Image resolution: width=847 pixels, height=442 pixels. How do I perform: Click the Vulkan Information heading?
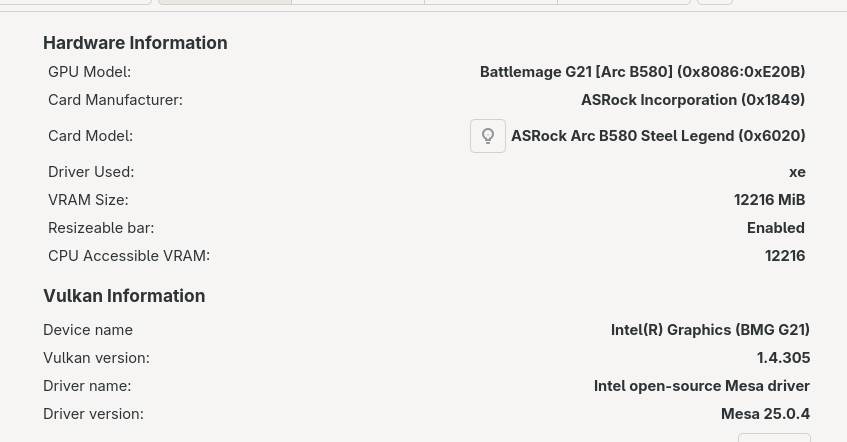tap(124, 296)
